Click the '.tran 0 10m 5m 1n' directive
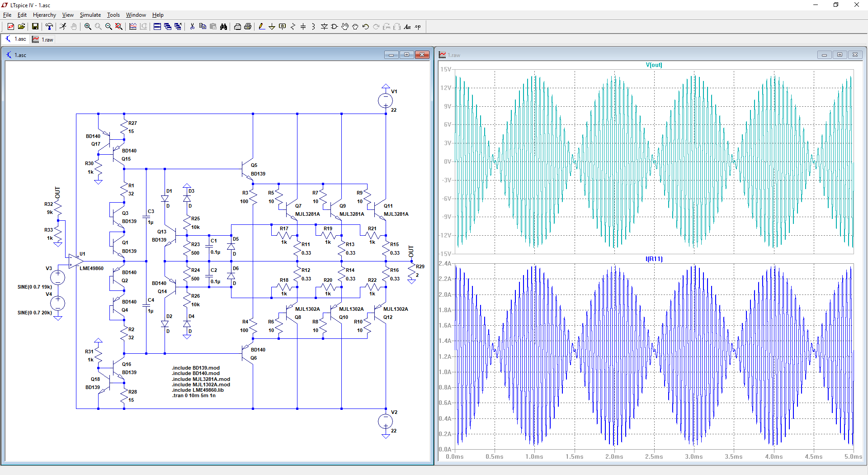The width and height of the screenshot is (868, 475). [x=194, y=395]
